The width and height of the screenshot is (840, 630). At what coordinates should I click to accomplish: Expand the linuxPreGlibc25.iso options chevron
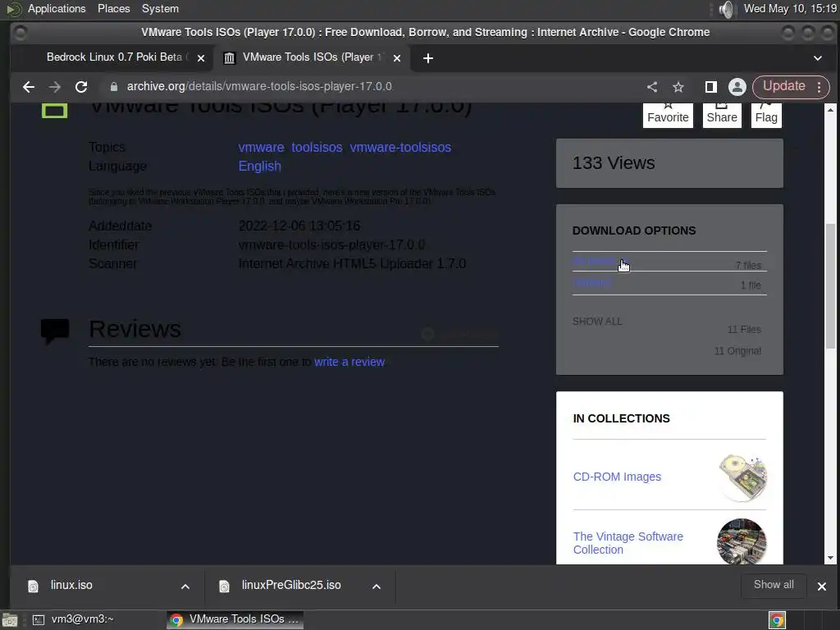tap(377, 587)
